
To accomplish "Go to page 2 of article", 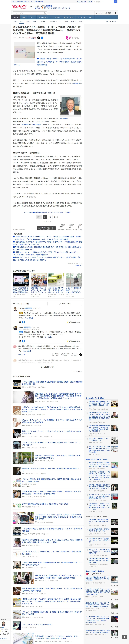I will click(x=50, y=217).
